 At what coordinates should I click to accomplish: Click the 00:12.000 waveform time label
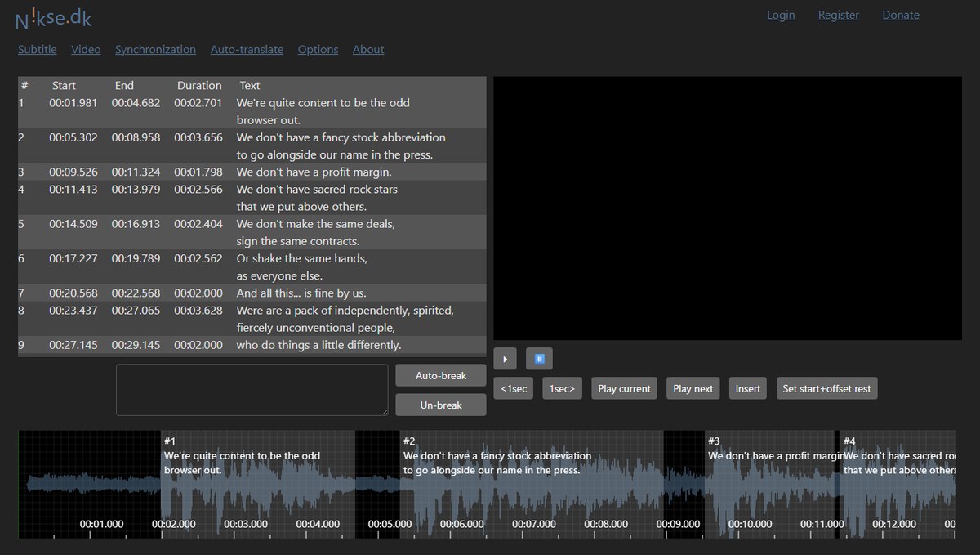895,524
